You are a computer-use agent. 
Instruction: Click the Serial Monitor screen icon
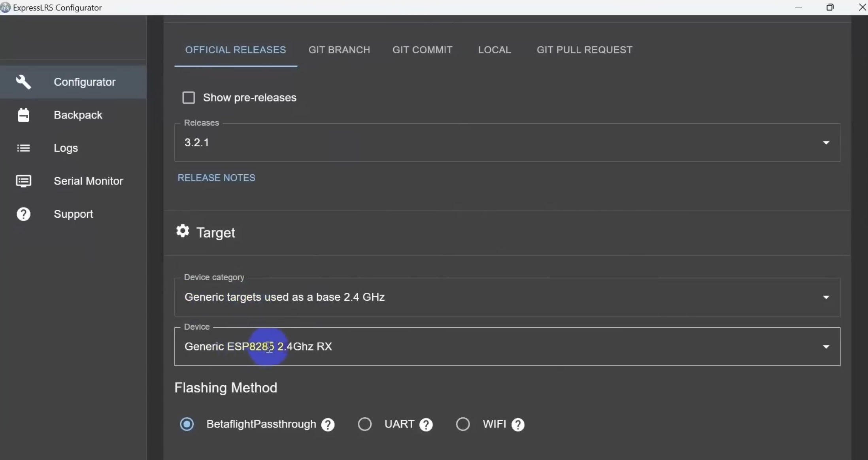(23, 181)
